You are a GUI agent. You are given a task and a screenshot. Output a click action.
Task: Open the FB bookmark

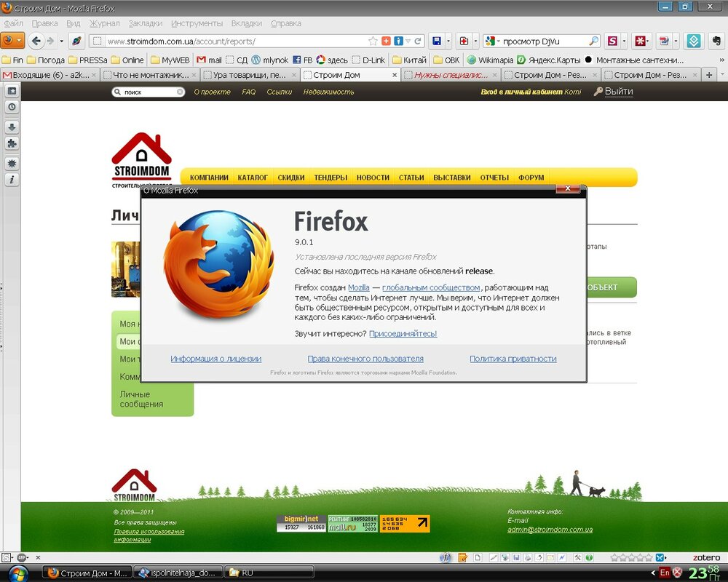point(302,60)
